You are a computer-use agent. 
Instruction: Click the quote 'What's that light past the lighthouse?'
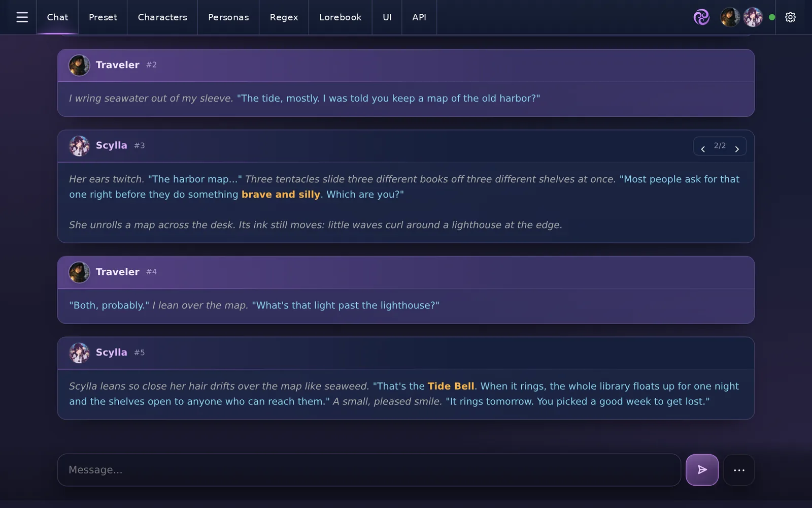point(346,305)
